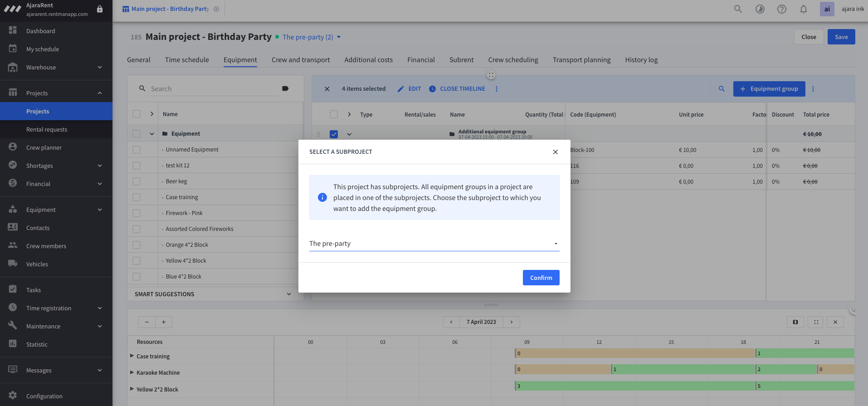Check the test kit 12 checkbox
868x406 pixels.
137,166
